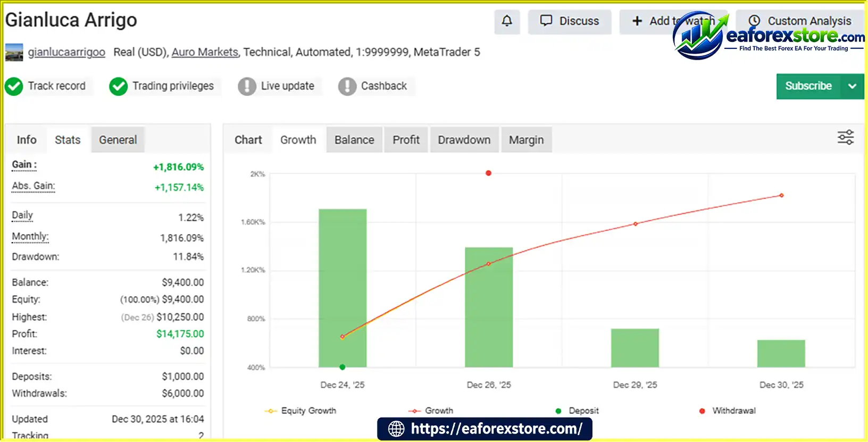Follow the Auro Markets broker link
This screenshot has width=868, height=442.
click(205, 52)
